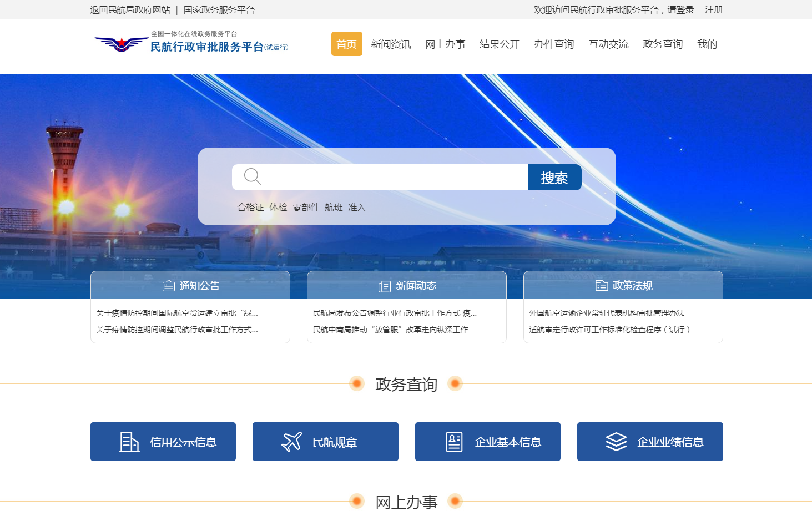Select 互动交流 navigation item
The width and height of the screenshot is (812, 531).
[x=608, y=44]
